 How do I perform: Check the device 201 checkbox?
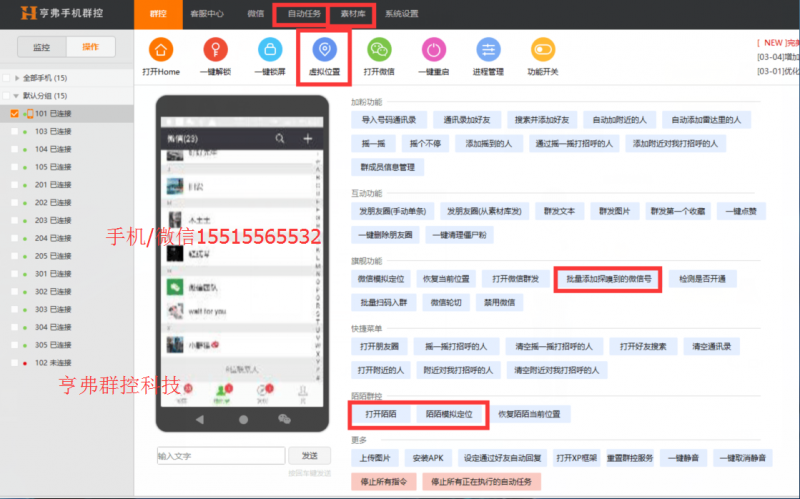click(14, 185)
